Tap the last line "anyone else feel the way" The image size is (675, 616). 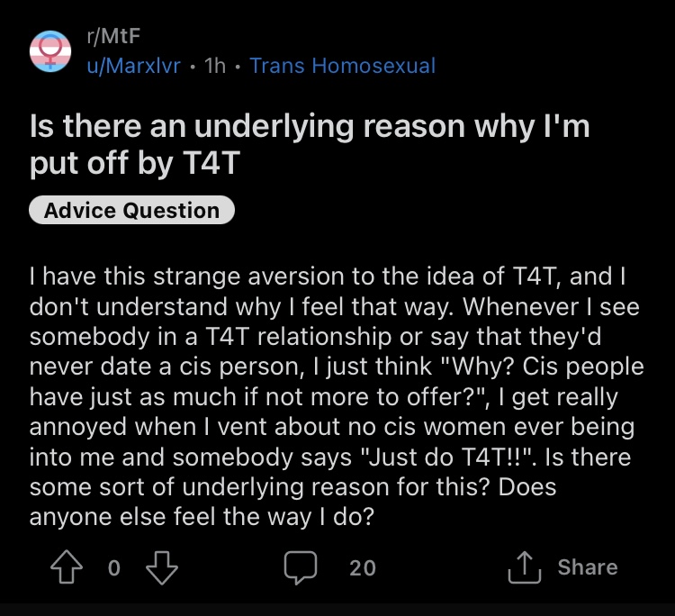202,517
